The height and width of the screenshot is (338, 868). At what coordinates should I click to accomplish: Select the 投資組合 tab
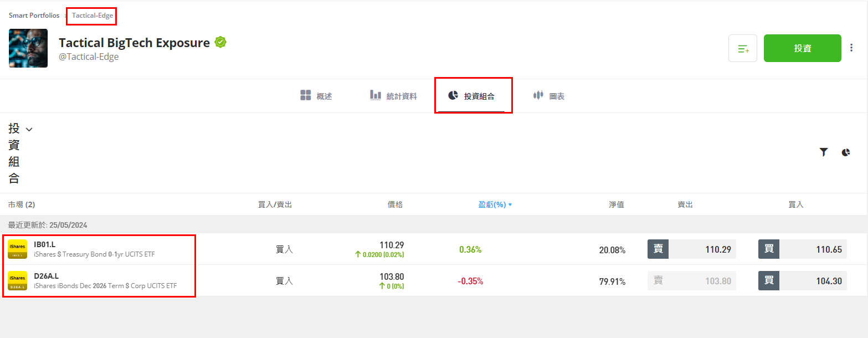tap(471, 96)
